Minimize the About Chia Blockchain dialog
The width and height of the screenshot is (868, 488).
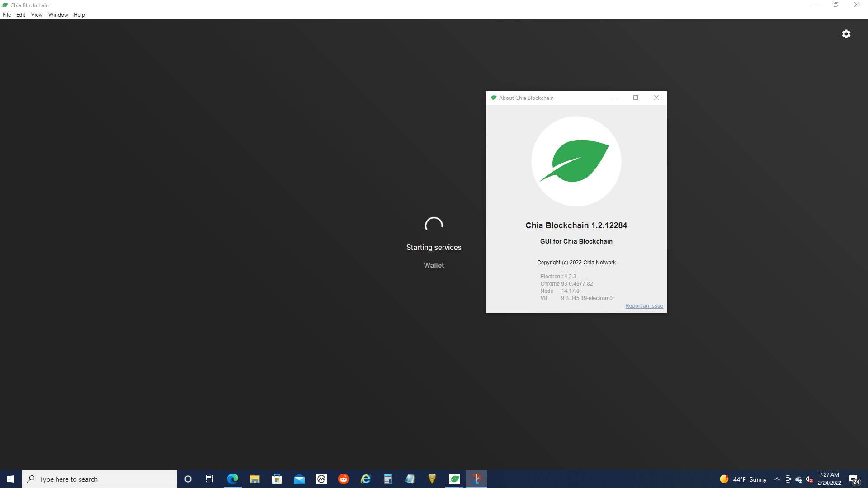[x=615, y=98]
